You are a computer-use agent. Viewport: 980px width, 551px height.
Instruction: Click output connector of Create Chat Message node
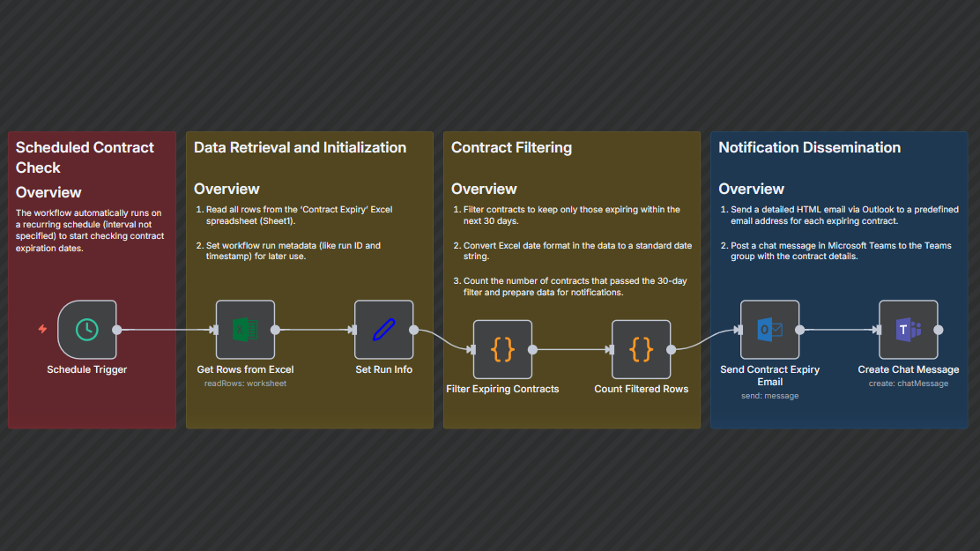coord(939,330)
